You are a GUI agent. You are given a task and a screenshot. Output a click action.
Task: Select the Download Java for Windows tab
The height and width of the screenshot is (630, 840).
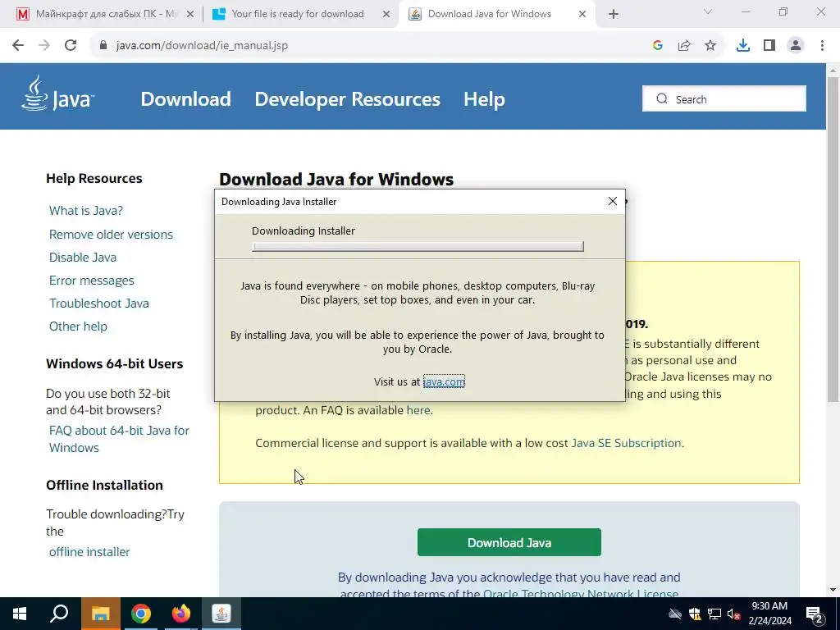coord(490,15)
